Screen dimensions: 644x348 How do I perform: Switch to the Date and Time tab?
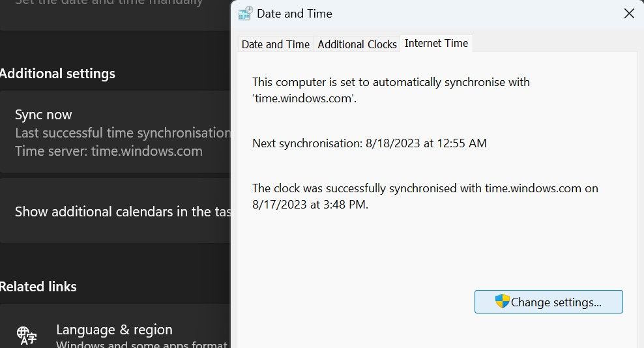275,44
